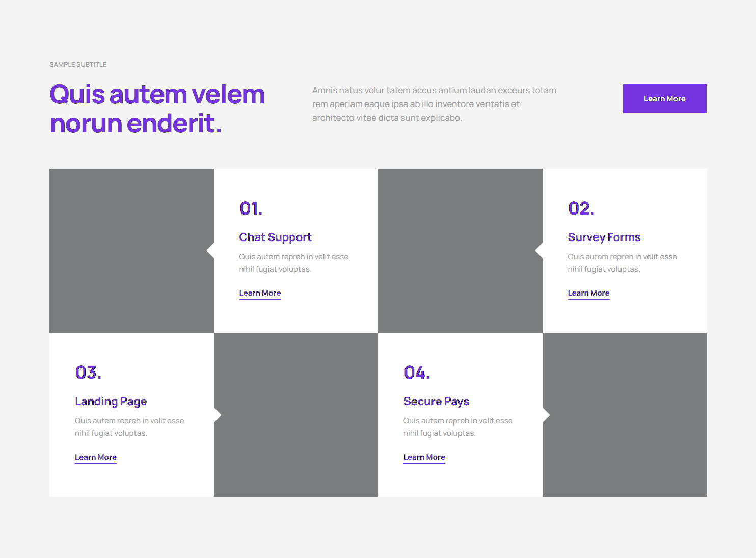The height and width of the screenshot is (558, 756).
Task: Click gray image placeholder right of Landing Page
Action: tap(296, 415)
